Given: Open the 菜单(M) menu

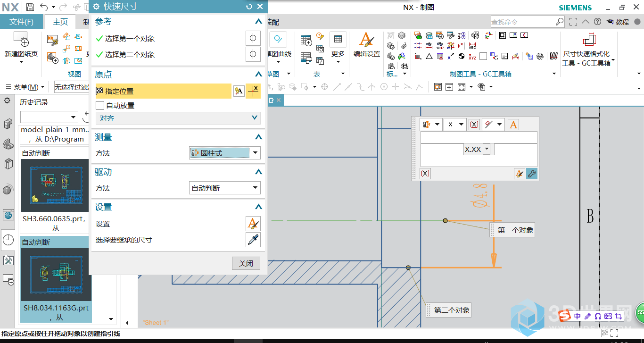Looking at the screenshot, I should [25, 87].
